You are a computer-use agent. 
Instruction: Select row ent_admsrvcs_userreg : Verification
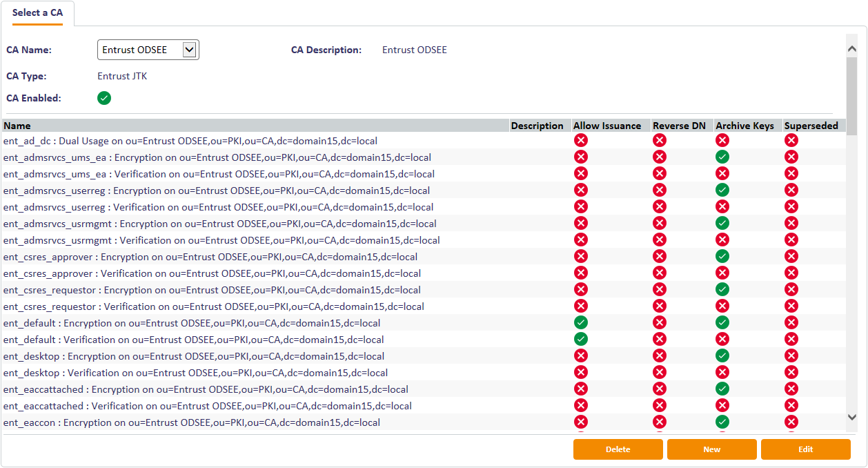[424, 206]
